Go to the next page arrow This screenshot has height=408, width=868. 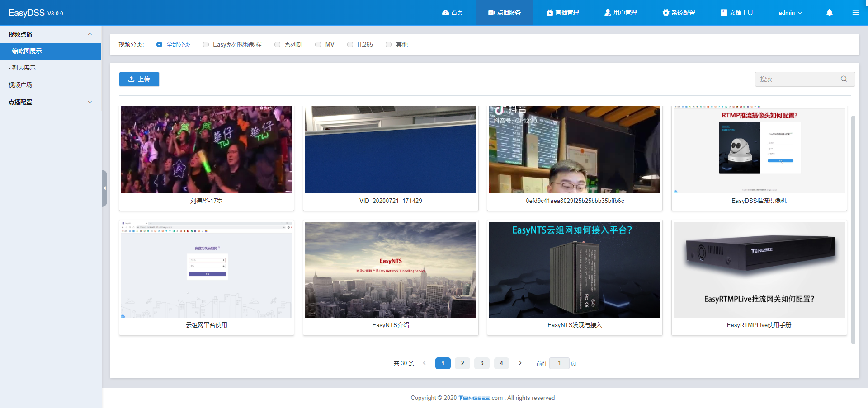pyautogui.click(x=520, y=363)
